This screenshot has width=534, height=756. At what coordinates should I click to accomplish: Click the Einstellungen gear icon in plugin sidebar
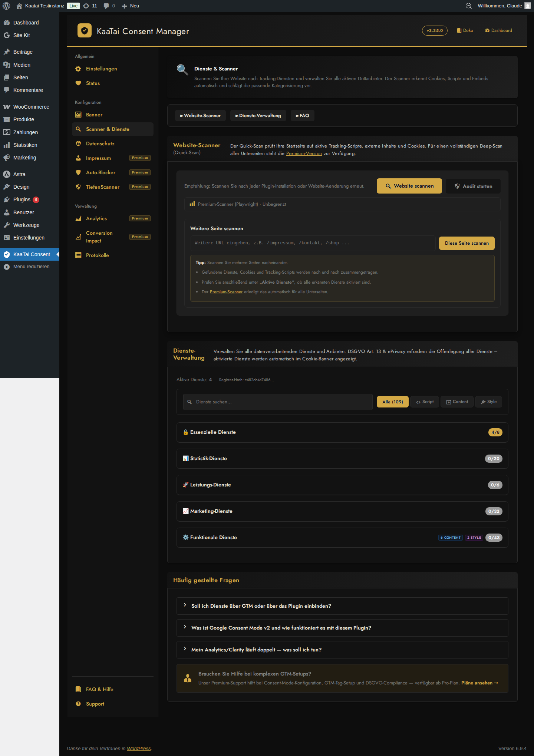pyautogui.click(x=78, y=69)
